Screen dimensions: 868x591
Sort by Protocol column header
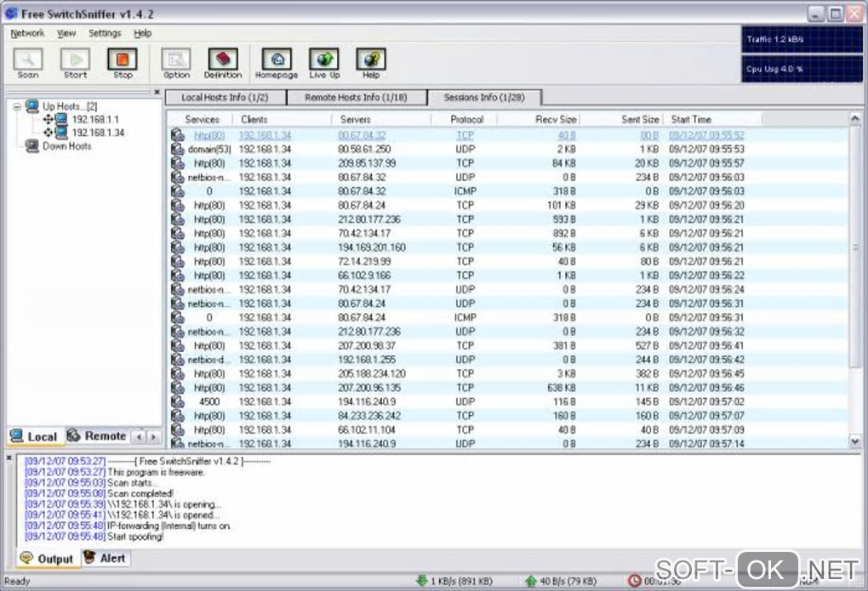coord(466,120)
